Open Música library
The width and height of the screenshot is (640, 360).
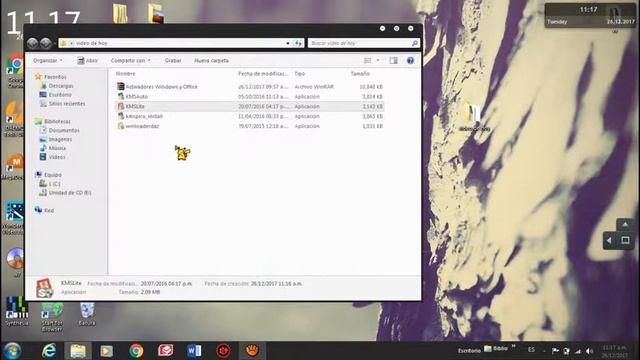click(53, 148)
